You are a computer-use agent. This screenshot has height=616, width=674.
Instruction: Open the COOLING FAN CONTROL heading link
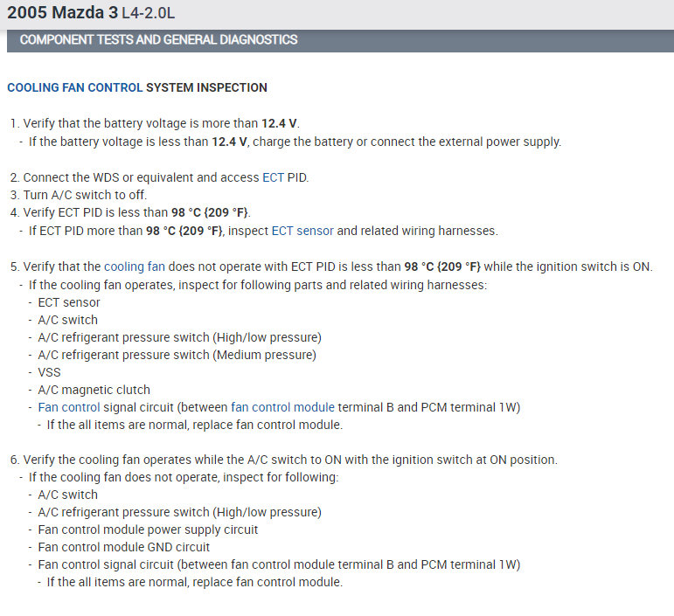pyautogui.click(x=74, y=87)
